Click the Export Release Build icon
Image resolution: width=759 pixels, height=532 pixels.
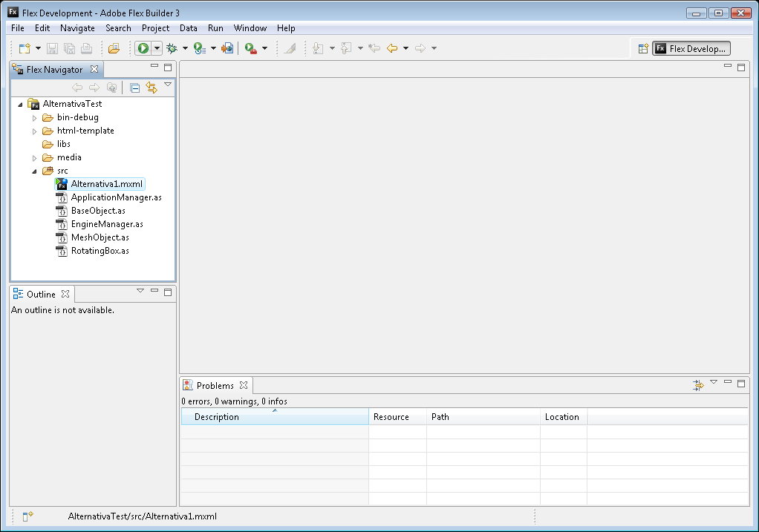(227, 48)
